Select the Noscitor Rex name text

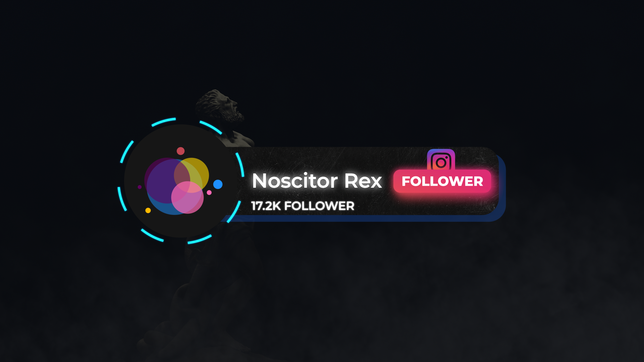(x=317, y=181)
